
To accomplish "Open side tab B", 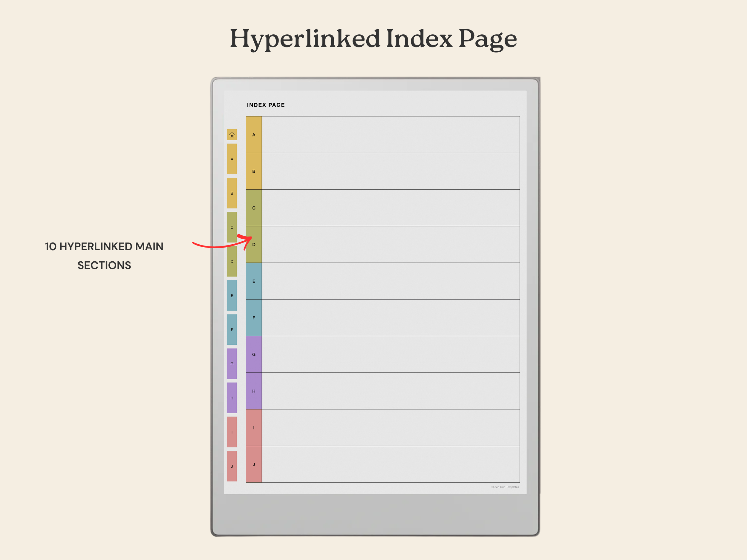I will coord(232,193).
